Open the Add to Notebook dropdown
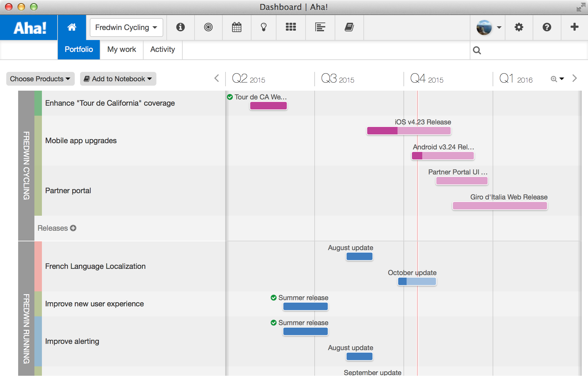 point(118,79)
